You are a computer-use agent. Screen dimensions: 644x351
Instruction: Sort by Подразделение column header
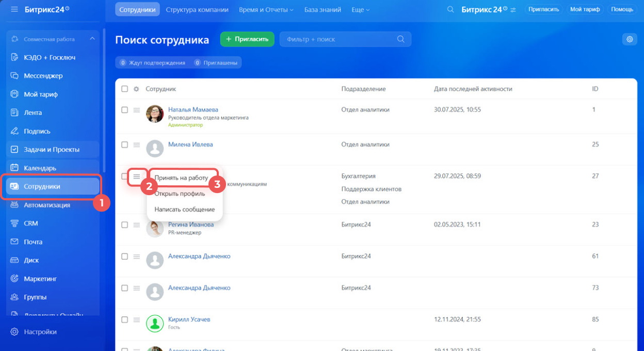pyautogui.click(x=363, y=89)
